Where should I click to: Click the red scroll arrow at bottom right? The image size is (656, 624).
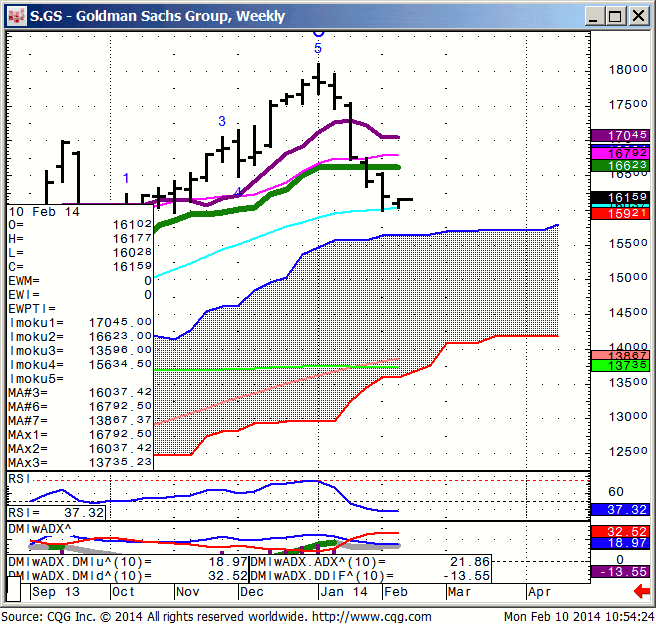click(642, 591)
